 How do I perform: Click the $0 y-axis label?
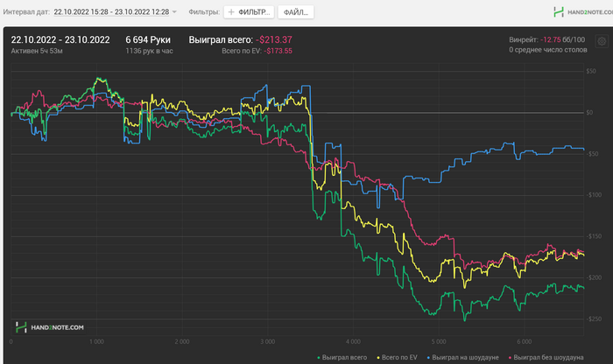click(589, 113)
